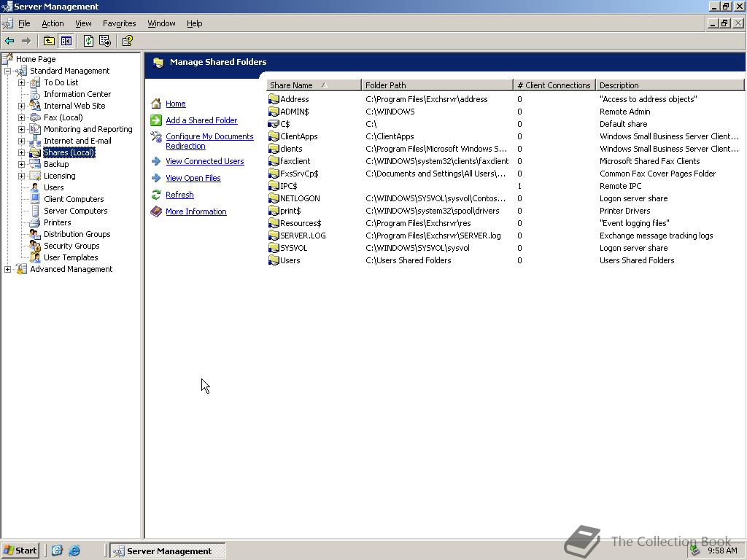This screenshot has height=560, width=747.
Task: Click the Users share folder icon
Action: [274, 260]
